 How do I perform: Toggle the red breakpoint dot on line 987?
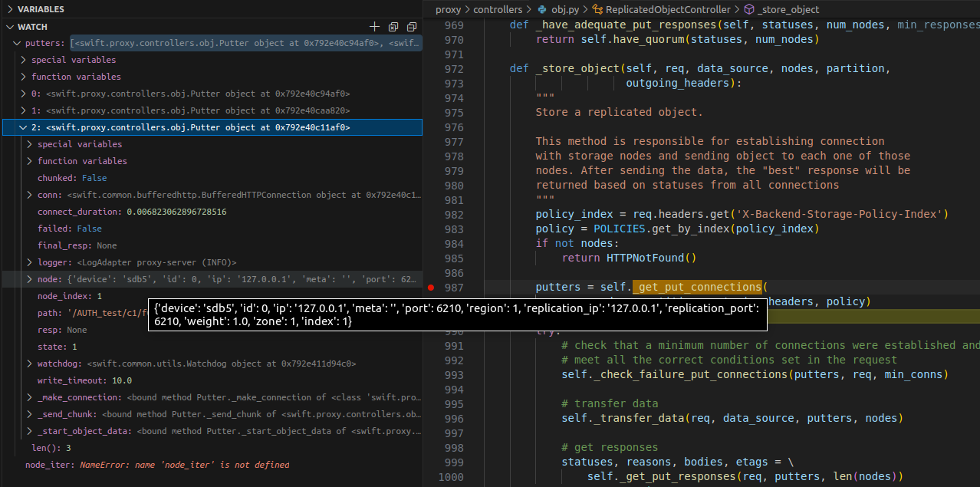pos(430,288)
